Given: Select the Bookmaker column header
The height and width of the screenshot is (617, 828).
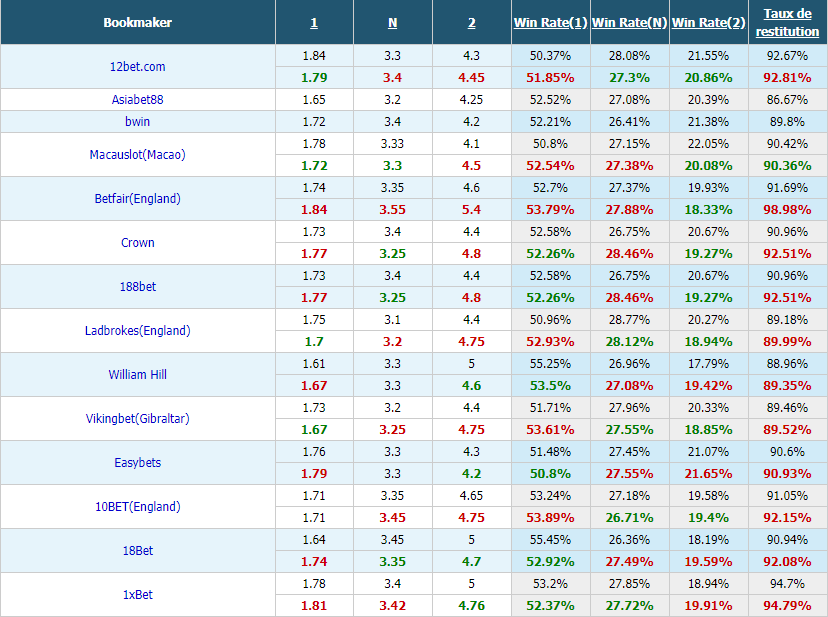Looking at the screenshot, I should click(137, 23).
